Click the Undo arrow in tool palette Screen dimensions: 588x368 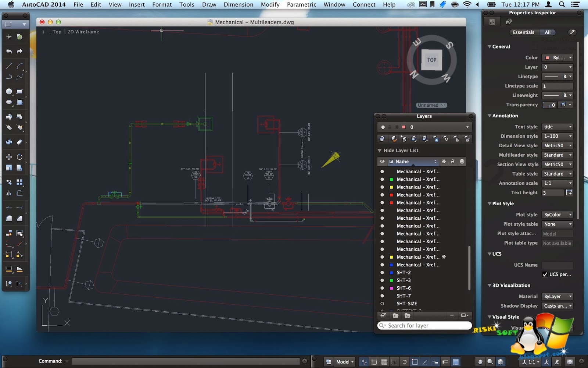pyautogui.click(x=9, y=51)
